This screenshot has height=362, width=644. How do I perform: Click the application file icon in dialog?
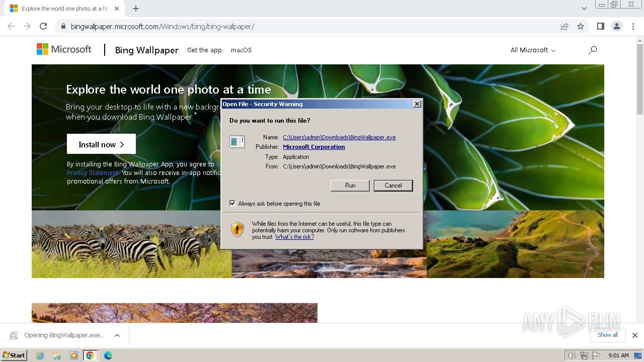pyautogui.click(x=237, y=142)
